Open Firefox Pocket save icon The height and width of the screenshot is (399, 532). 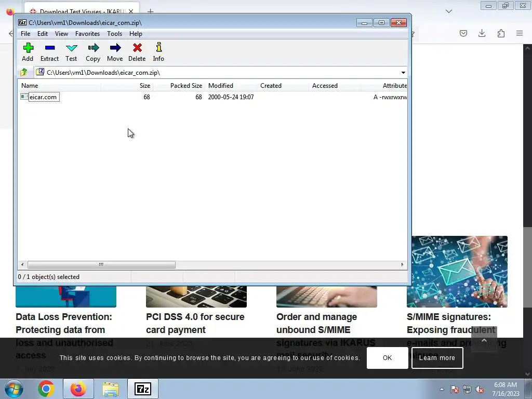click(x=463, y=33)
